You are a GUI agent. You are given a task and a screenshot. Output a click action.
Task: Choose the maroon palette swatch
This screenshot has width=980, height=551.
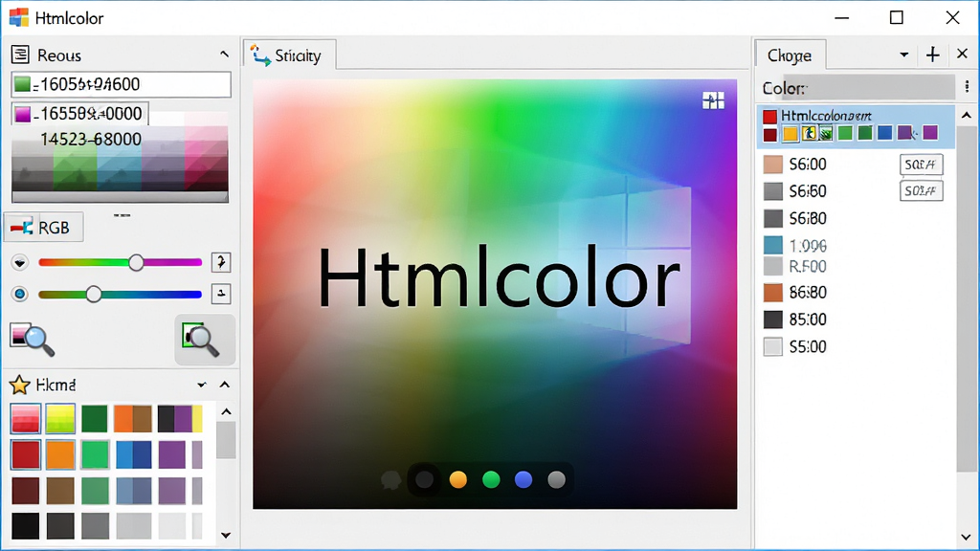[x=26, y=491]
